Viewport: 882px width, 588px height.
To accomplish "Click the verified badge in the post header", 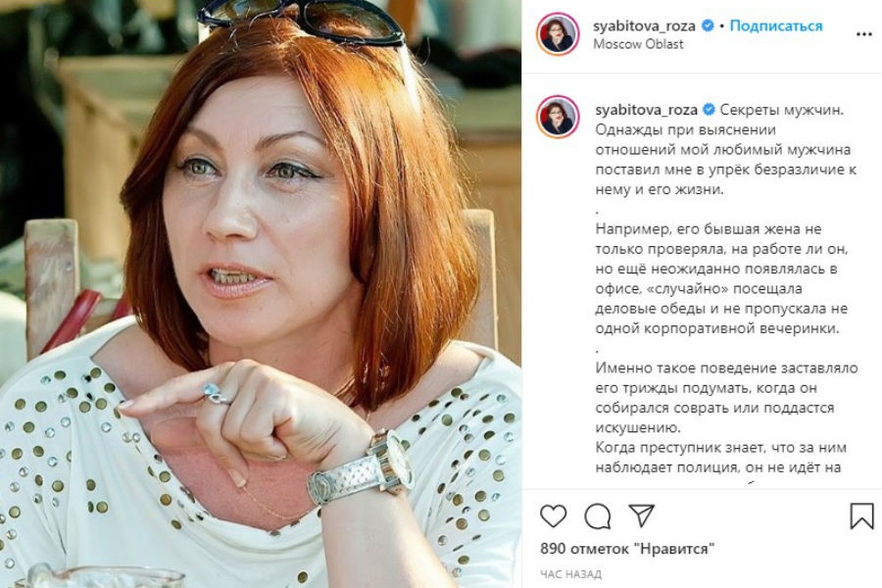I will (708, 25).
